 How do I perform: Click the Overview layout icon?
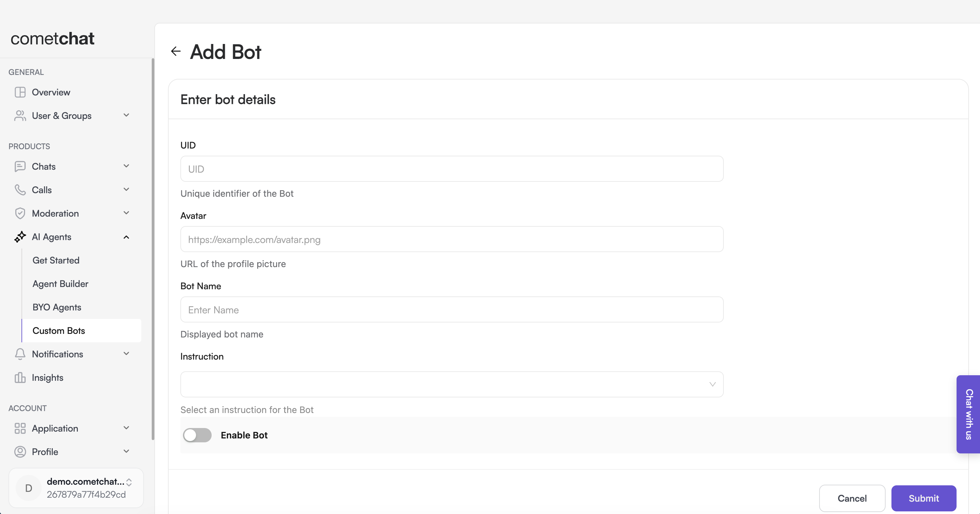(x=20, y=92)
